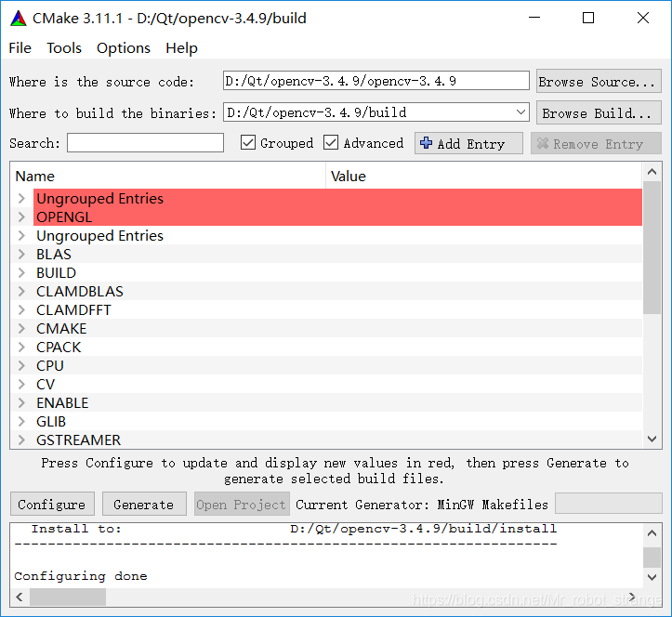
Task: Click Browse Build button
Action: [x=599, y=112]
